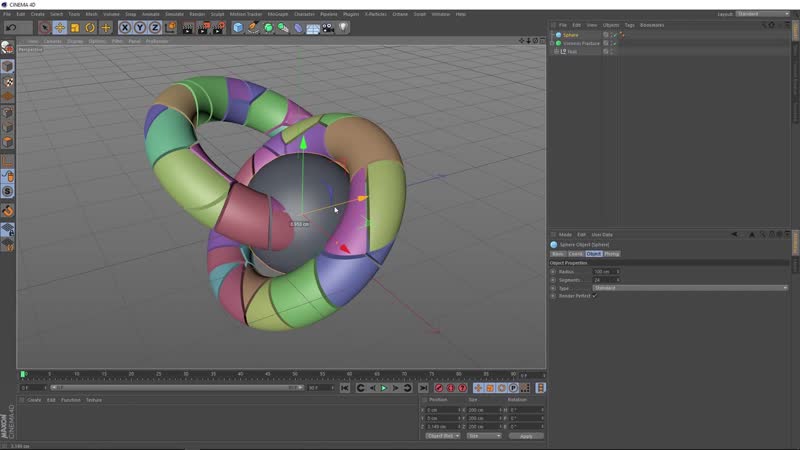Toggle Voronoi Fracture enable checkmark
Screen dimensions: 800x450
pyautogui.click(x=615, y=43)
